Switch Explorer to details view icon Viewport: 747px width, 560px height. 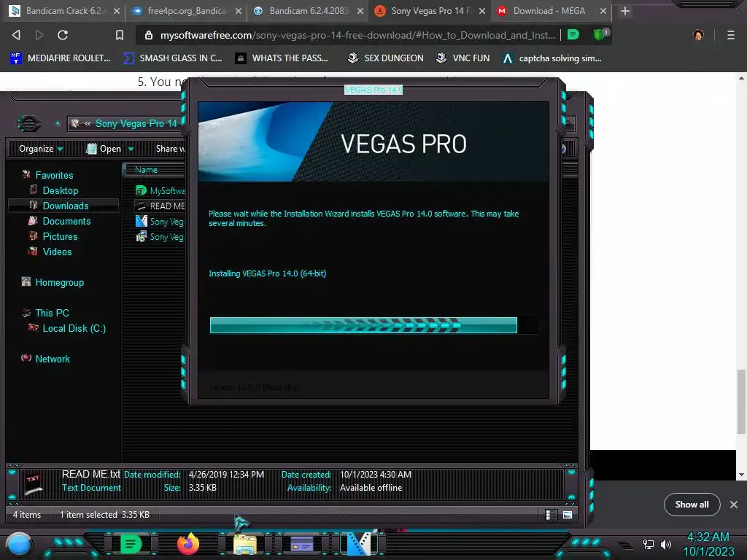coord(551,515)
